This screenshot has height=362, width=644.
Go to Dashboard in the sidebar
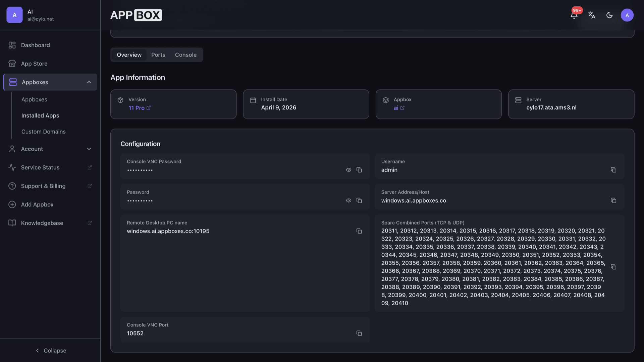pos(50,45)
